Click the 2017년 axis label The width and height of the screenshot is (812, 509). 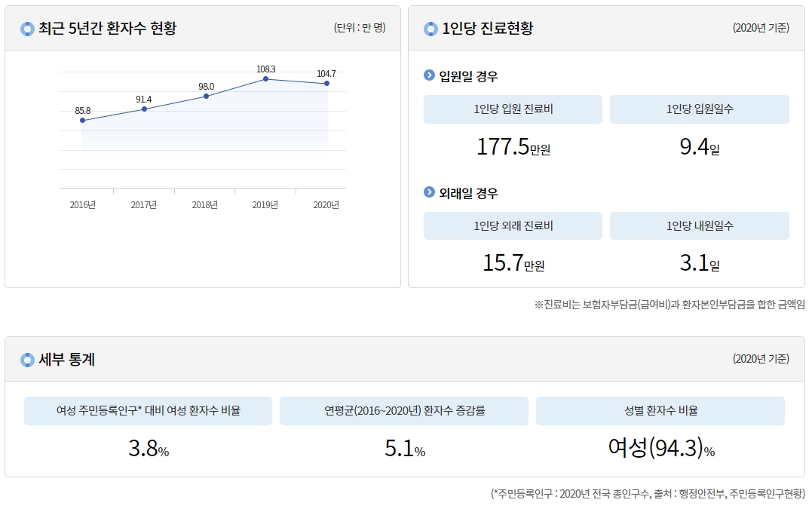click(x=143, y=205)
